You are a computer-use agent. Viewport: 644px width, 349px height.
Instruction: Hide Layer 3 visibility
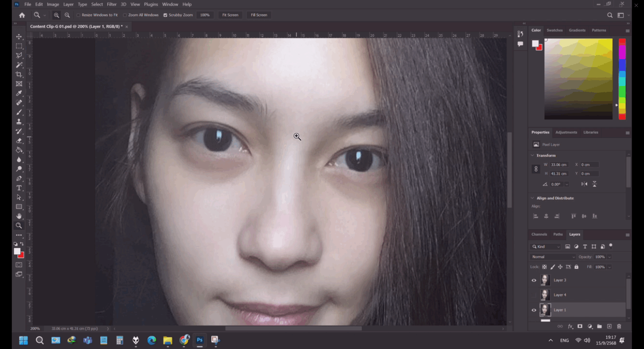coord(534,280)
